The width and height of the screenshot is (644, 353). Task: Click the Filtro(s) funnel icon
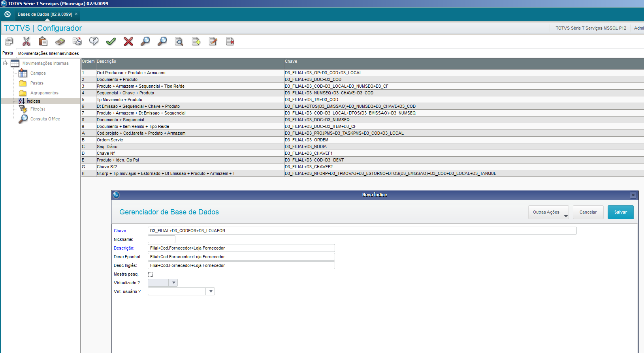pos(23,109)
